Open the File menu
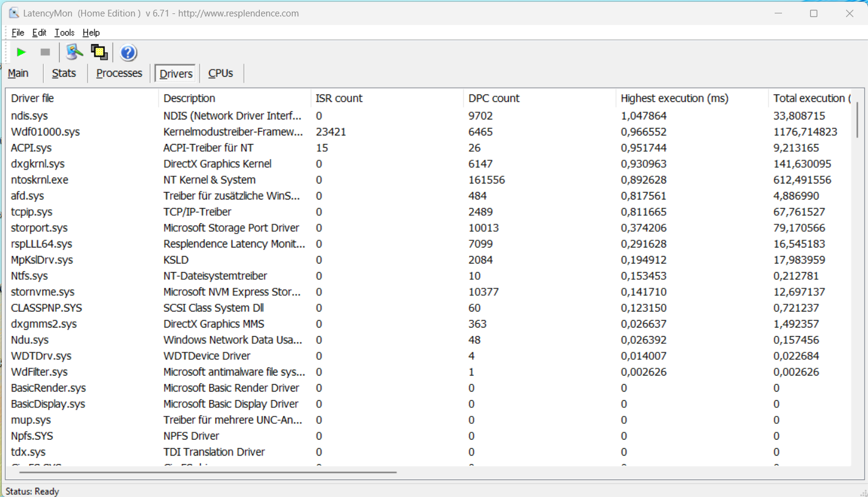Viewport: 868px width, 497px height. pos(18,33)
